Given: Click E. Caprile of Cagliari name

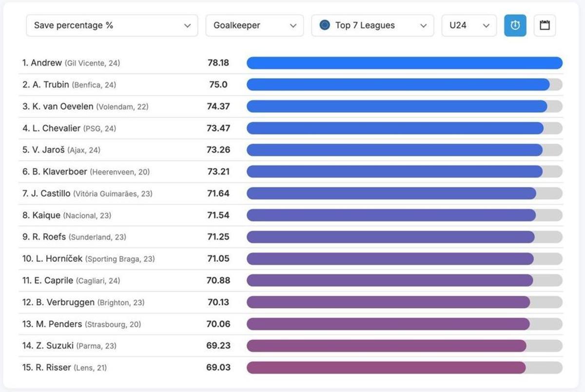Looking at the screenshot, I should pos(71,280).
